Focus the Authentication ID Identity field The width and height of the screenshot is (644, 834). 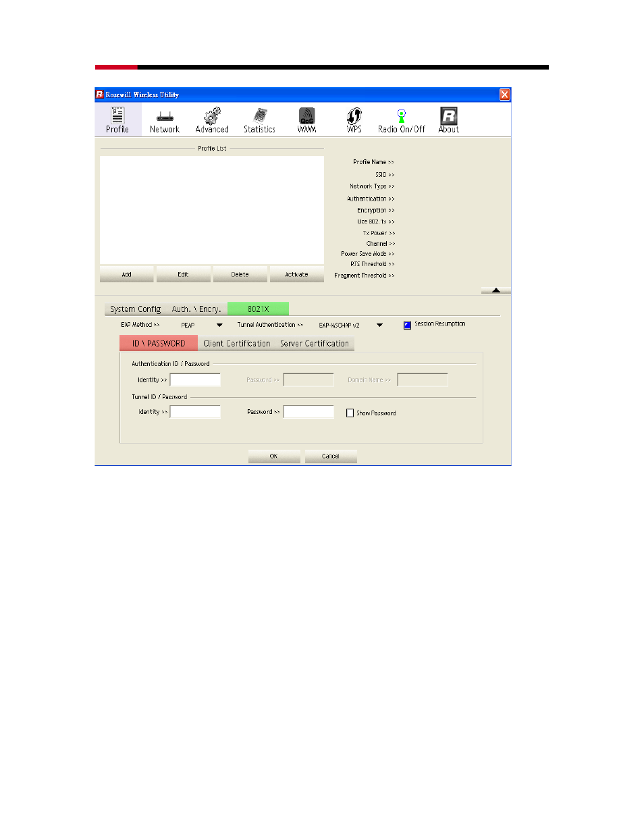pos(195,380)
